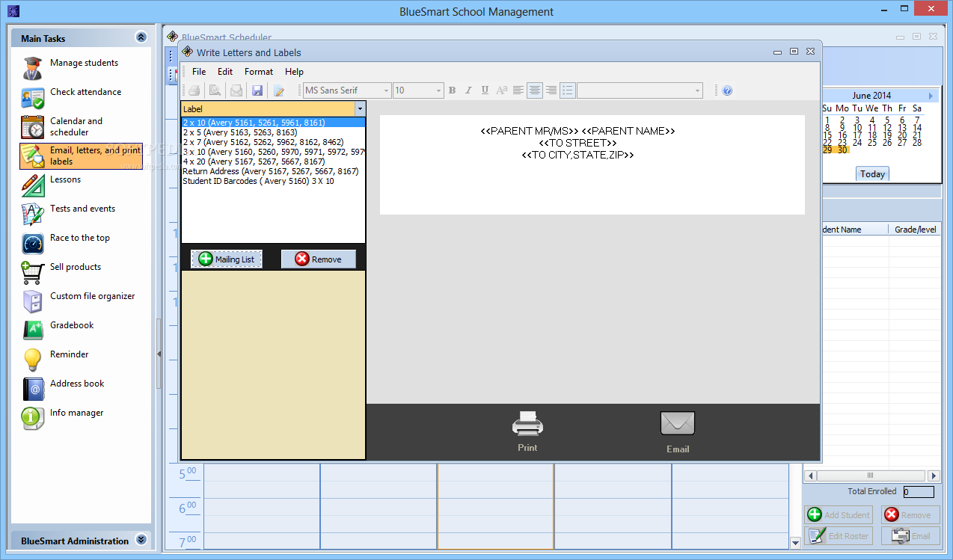The image size is (953, 560).
Task: Click the Add Student button
Action: point(839,514)
